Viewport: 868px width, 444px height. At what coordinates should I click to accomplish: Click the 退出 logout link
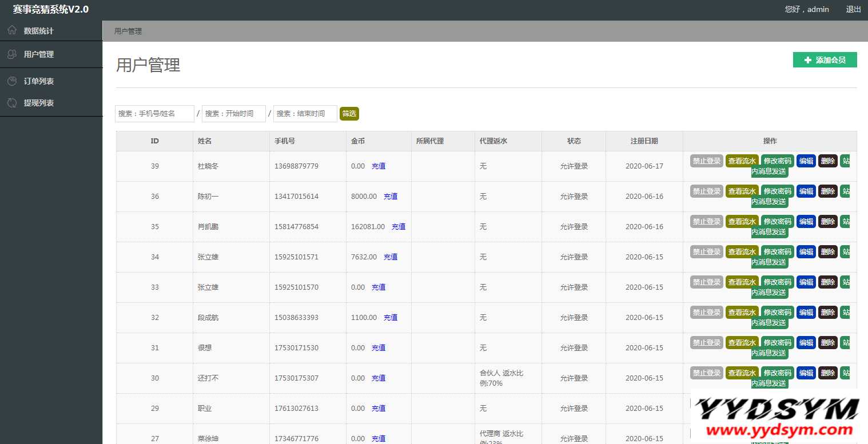(x=853, y=9)
